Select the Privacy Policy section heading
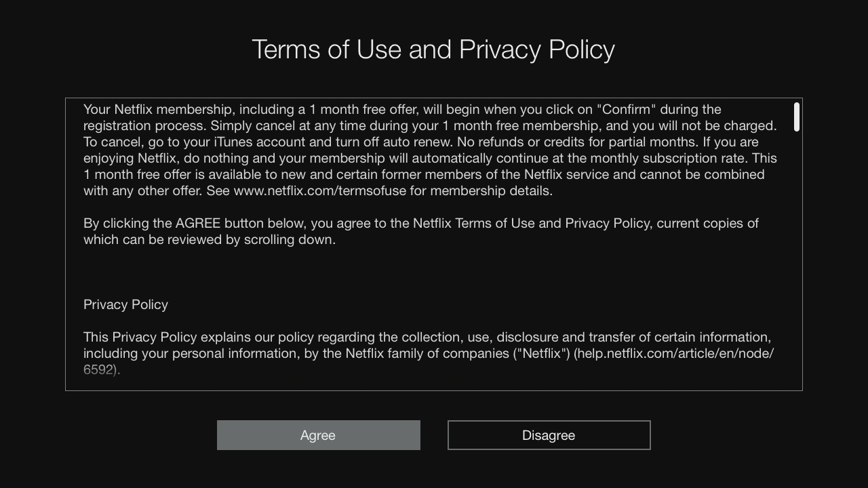 (x=125, y=305)
